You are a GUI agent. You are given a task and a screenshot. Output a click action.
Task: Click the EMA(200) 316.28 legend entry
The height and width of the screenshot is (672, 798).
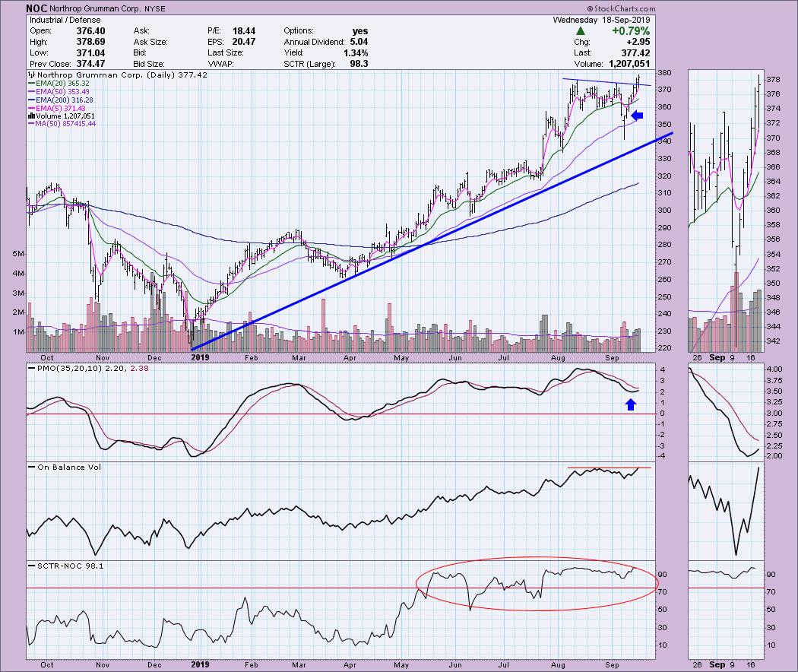click(61, 100)
